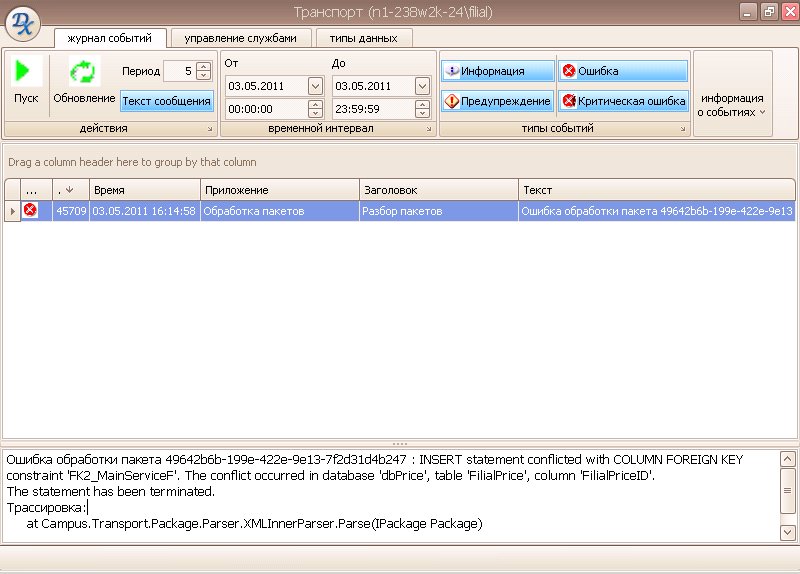This screenshot has height=574, width=800.
Task: Sort by the Время column header
Action: coord(145,190)
